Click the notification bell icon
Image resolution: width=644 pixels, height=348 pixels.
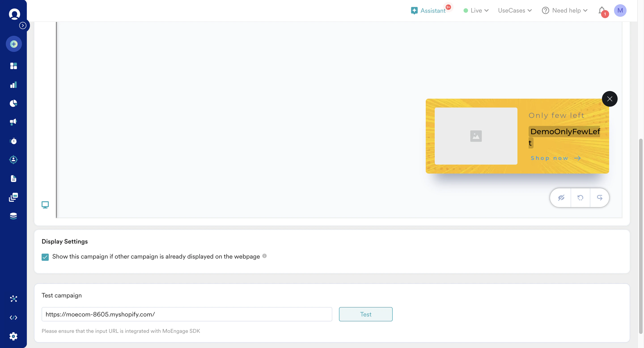coord(602,11)
